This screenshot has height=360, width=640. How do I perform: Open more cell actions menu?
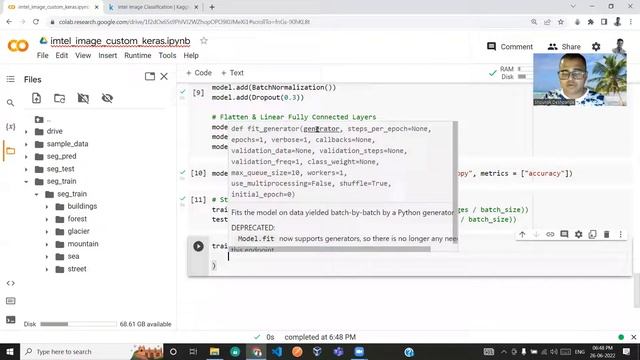click(620, 234)
